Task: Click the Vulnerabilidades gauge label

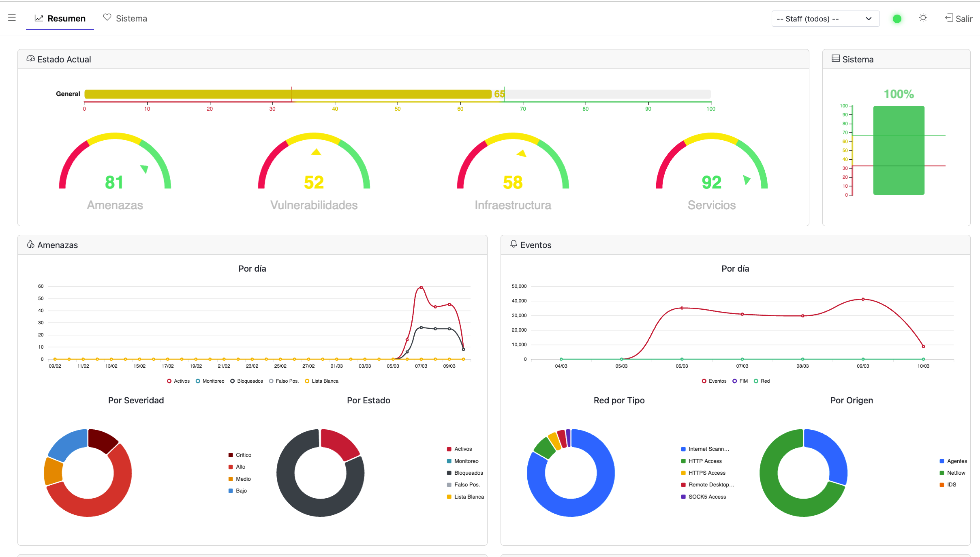Action: point(314,205)
